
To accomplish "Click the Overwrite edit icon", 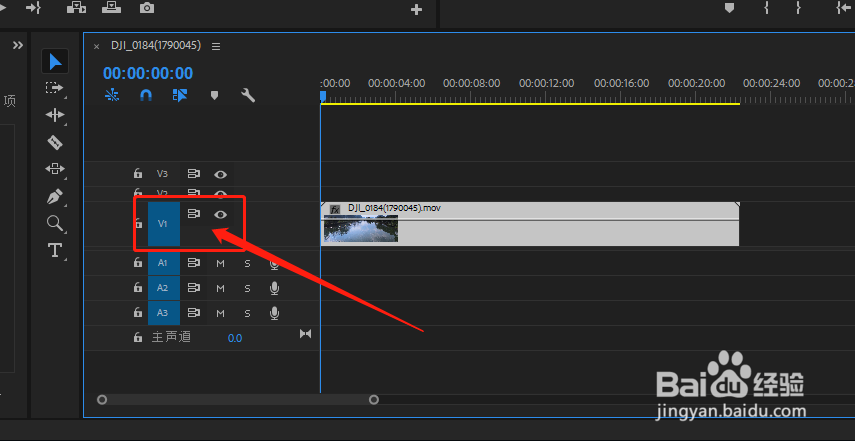I will (x=111, y=8).
